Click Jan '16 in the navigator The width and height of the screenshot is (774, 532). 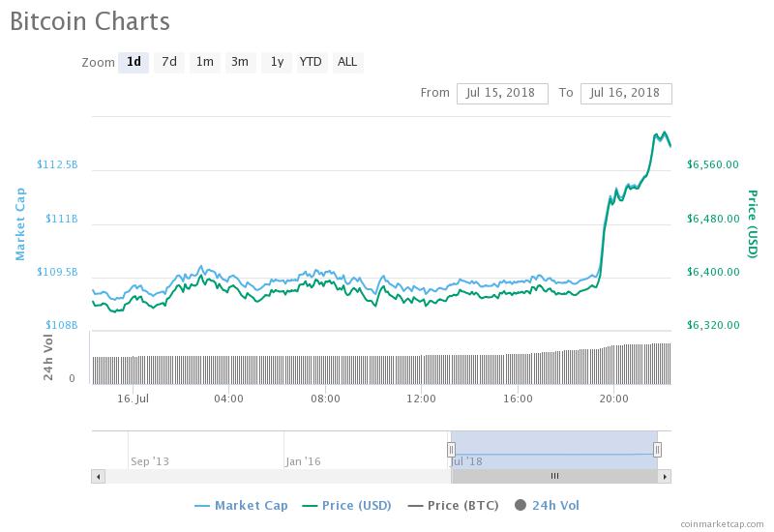point(303,461)
